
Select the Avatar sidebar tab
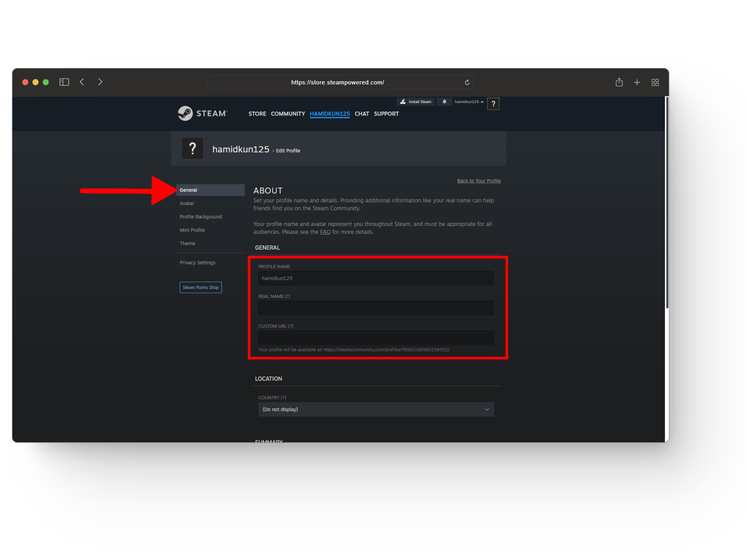(187, 203)
